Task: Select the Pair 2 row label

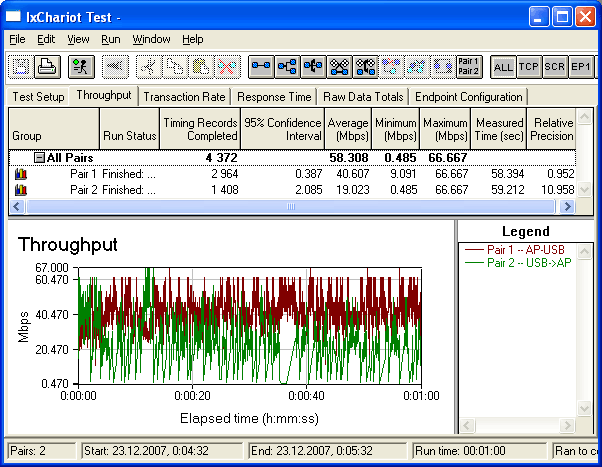Action: coord(83,190)
